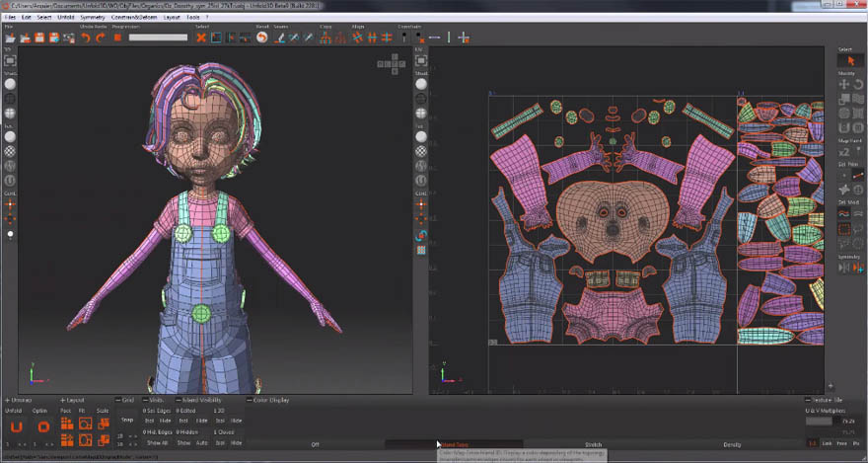Click the navigation cube in 3D viewport
868x463 pixels.
click(x=393, y=64)
